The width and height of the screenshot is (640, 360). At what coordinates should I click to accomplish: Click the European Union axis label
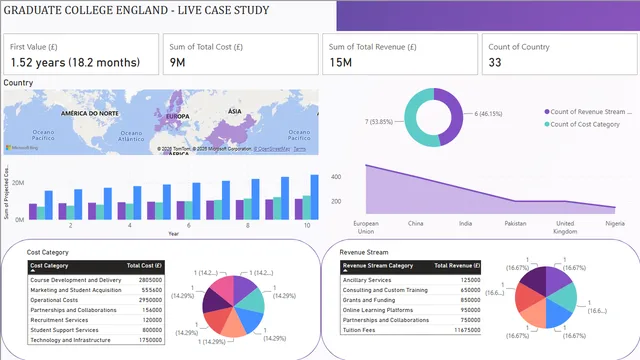point(366,227)
